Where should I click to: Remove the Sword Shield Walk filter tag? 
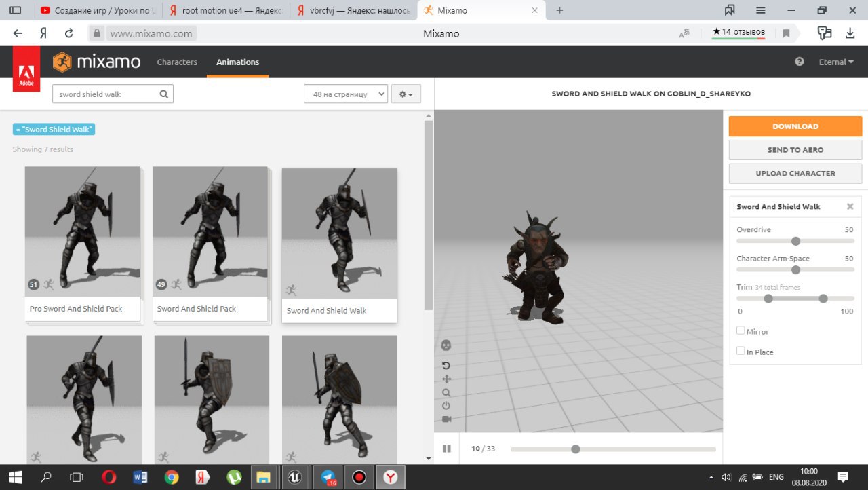[54, 129]
